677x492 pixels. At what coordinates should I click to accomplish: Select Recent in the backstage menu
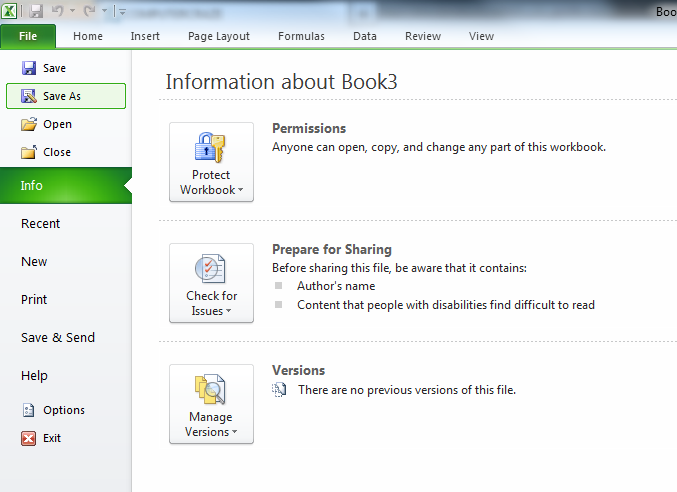(x=41, y=224)
